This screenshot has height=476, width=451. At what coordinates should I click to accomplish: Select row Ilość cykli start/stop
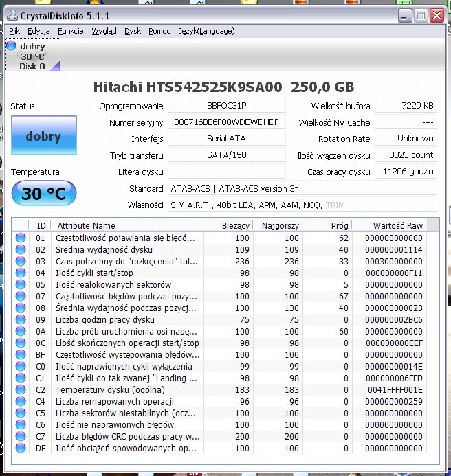(219, 273)
